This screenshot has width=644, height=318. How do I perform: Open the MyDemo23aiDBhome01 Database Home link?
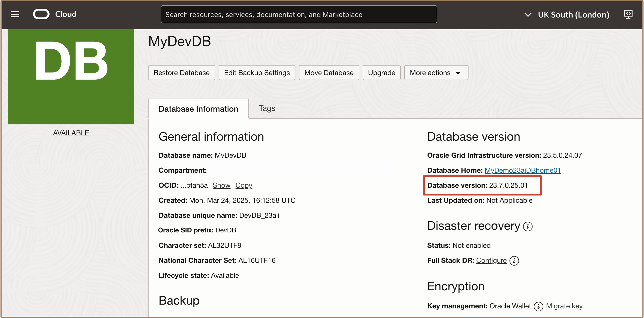pos(523,170)
